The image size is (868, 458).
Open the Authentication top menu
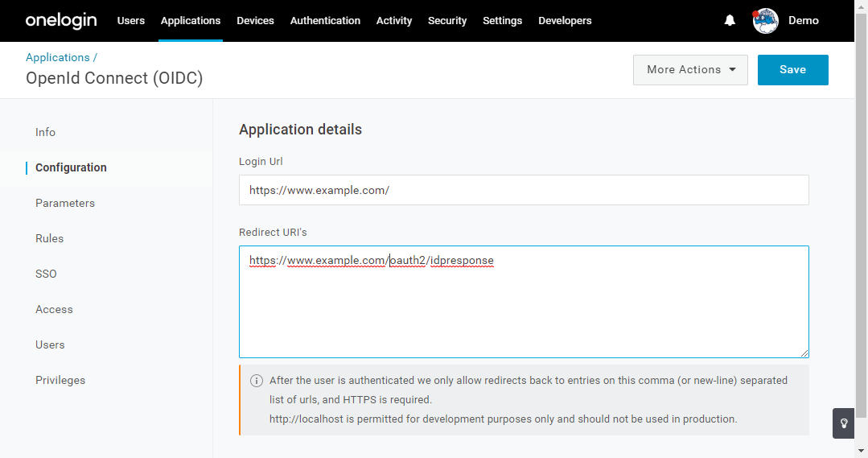325,20
